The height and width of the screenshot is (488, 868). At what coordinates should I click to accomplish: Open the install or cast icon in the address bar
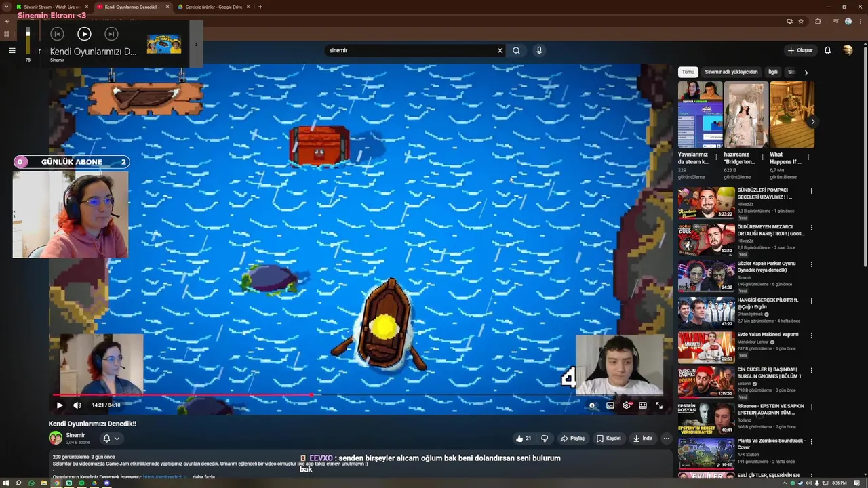point(789,21)
